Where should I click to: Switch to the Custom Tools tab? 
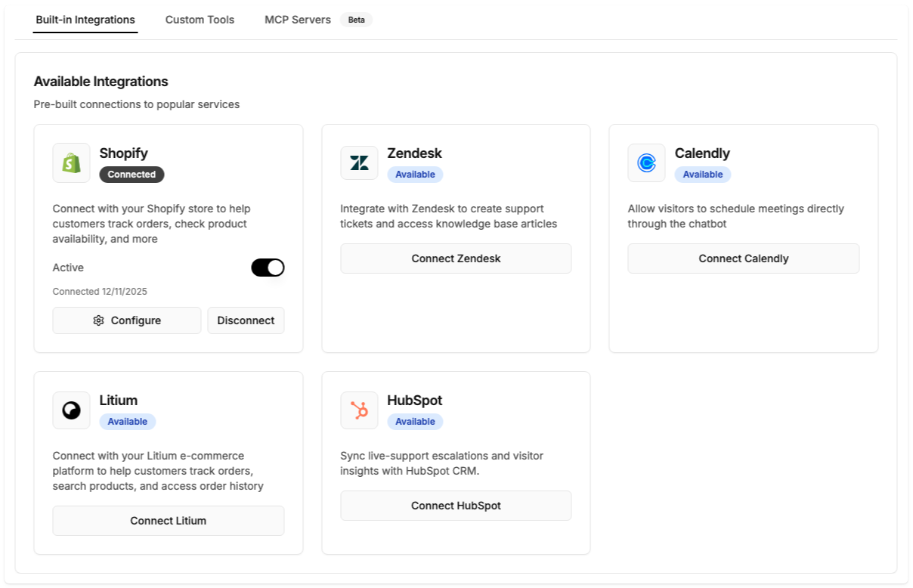[x=200, y=20]
